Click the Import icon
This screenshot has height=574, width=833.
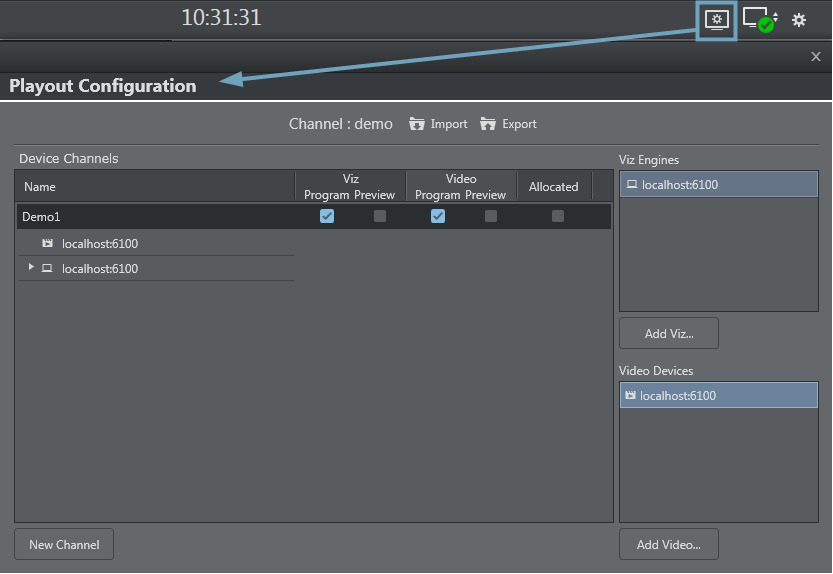(x=417, y=124)
